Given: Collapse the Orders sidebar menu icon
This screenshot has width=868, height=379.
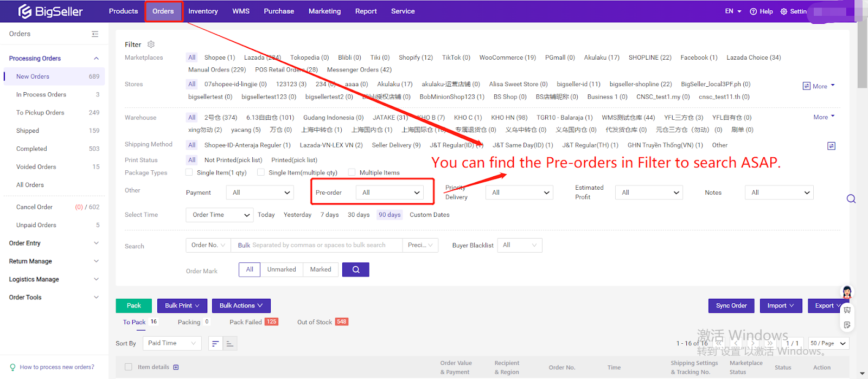Looking at the screenshot, I should pyautogui.click(x=95, y=34).
